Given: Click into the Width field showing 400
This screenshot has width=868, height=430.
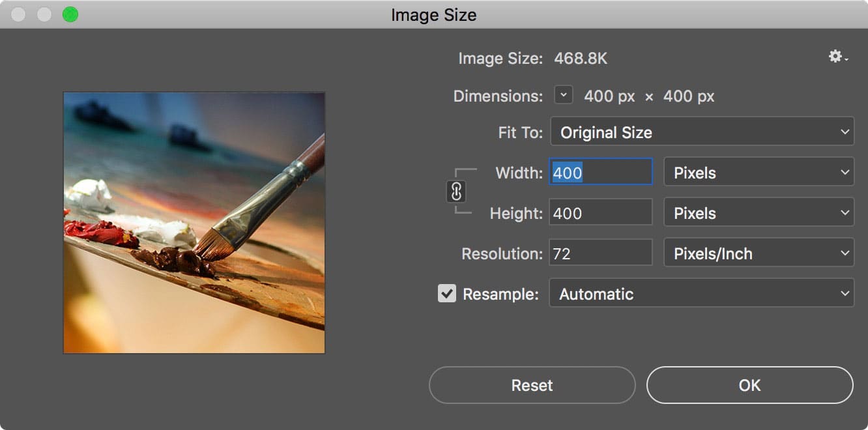Looking at the screenshot, I should 600,173.
